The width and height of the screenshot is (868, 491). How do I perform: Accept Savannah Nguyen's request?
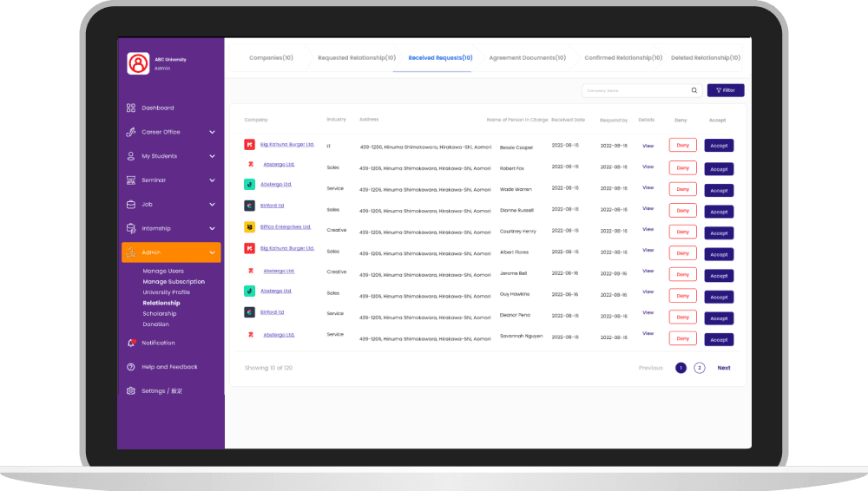(x=719, y=340)
